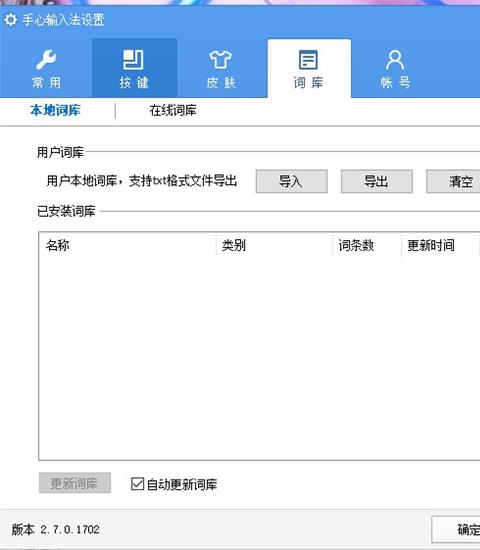The width and height of the screenshot is (480, 550).
Task: Switch to 本地词库 sub-tab
Action: (55, 110)
